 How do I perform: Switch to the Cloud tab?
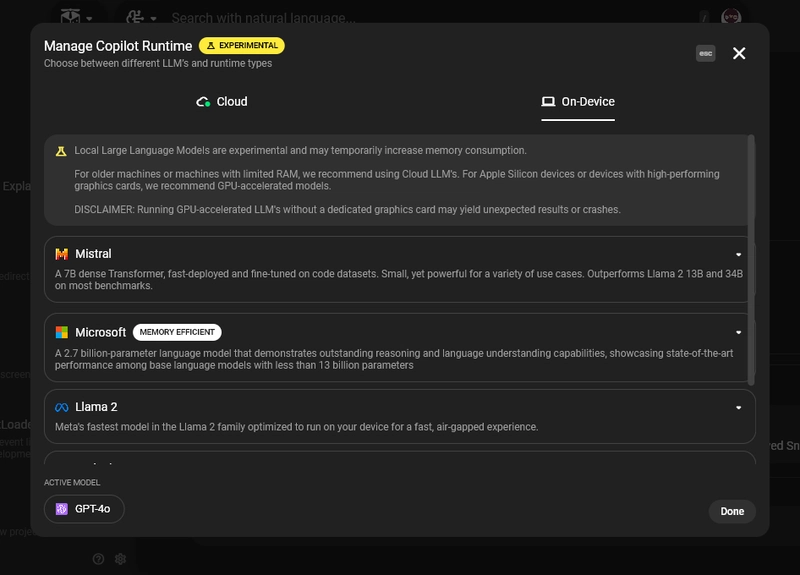coord(222,102)
